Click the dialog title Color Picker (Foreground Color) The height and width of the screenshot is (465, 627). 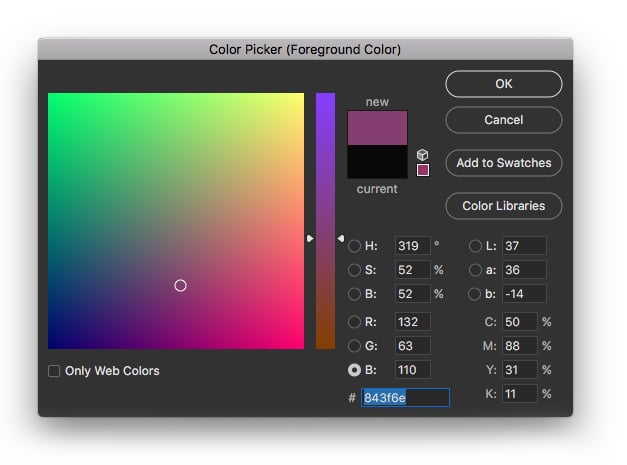pyautogui.click(x=305, y=50)
